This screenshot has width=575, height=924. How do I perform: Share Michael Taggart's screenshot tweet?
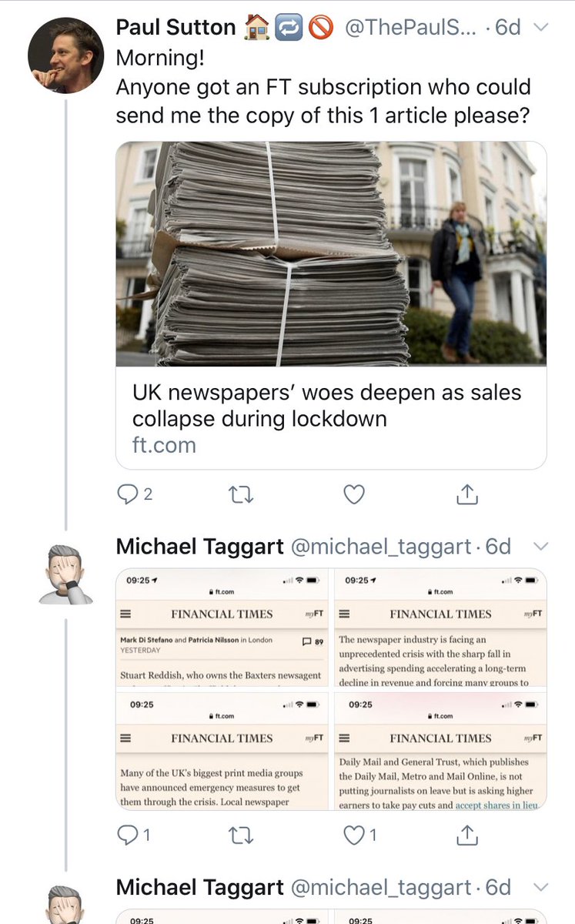point(467,834)
